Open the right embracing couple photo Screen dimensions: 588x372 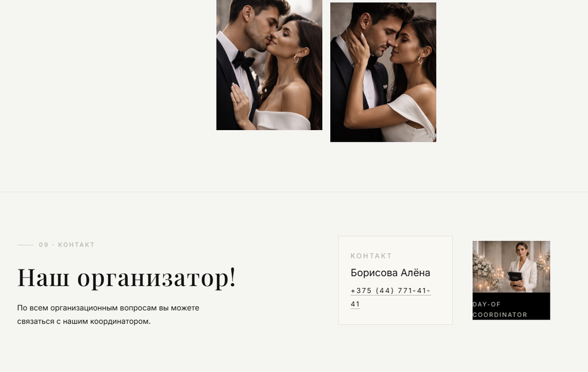point(383,73)
